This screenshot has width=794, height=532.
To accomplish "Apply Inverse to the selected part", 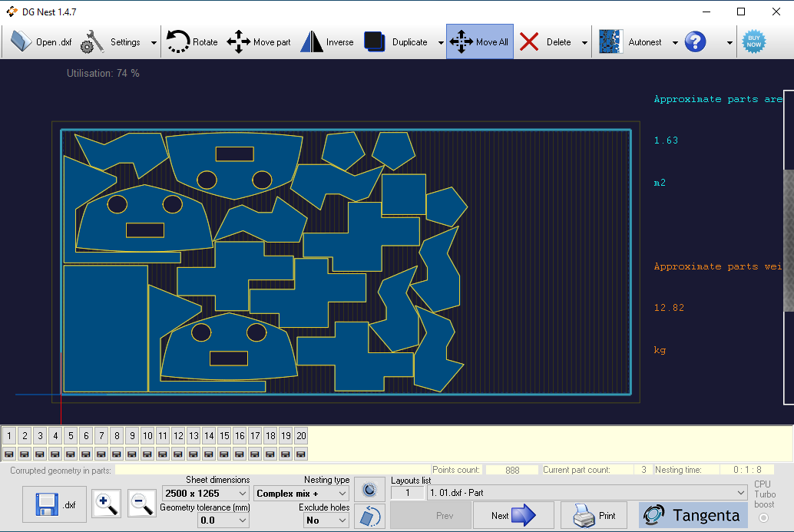I will click(327, 41).
